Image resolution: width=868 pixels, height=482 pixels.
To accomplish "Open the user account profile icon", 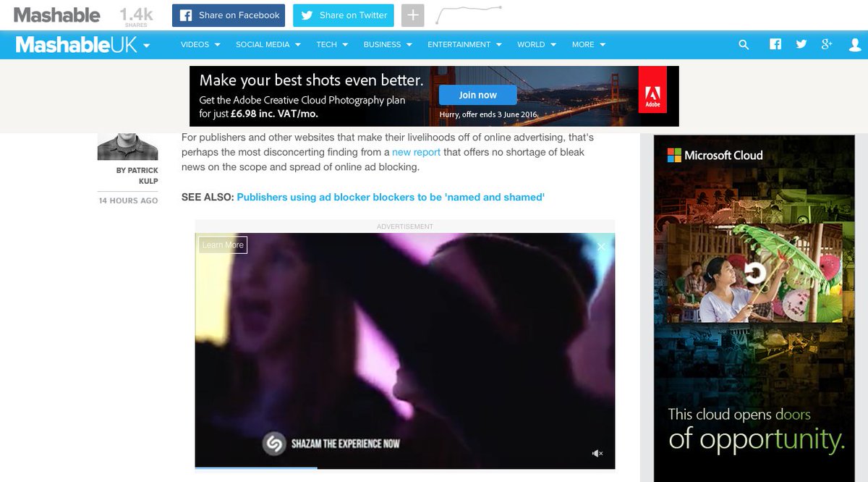I will click(855, 45).
